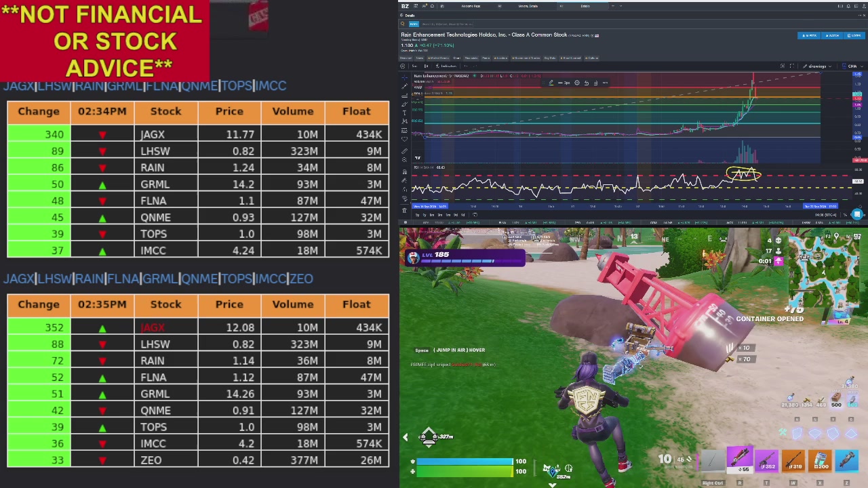The width and height of the screenshot is (868, 488).
Task: Select the crosshair cursor tool in chart sidebar
Action: click(x=405, y=78)
